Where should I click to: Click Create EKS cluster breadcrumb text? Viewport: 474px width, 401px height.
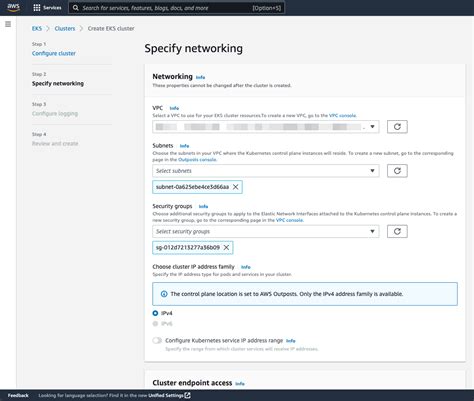pos(111,29)
